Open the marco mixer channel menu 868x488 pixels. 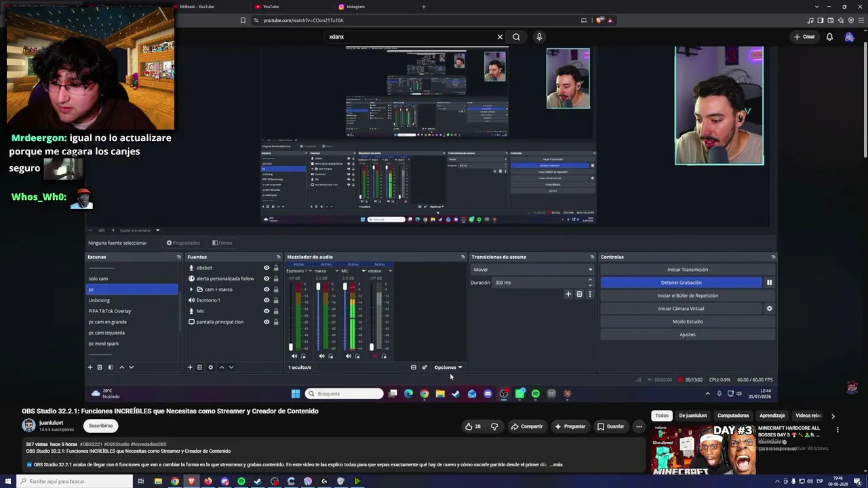[336, 271]
